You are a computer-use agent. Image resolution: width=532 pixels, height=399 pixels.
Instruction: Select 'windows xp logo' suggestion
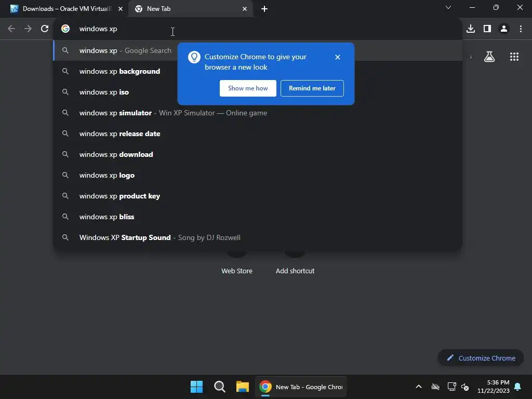tap(258, 175)
